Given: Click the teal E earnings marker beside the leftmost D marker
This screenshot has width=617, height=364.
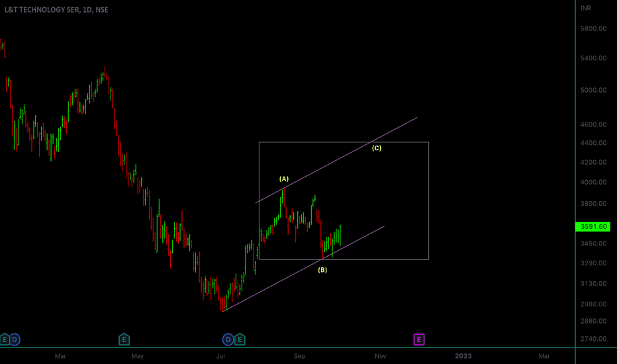Looking at the screenshot, I should [x=5, y=340].
